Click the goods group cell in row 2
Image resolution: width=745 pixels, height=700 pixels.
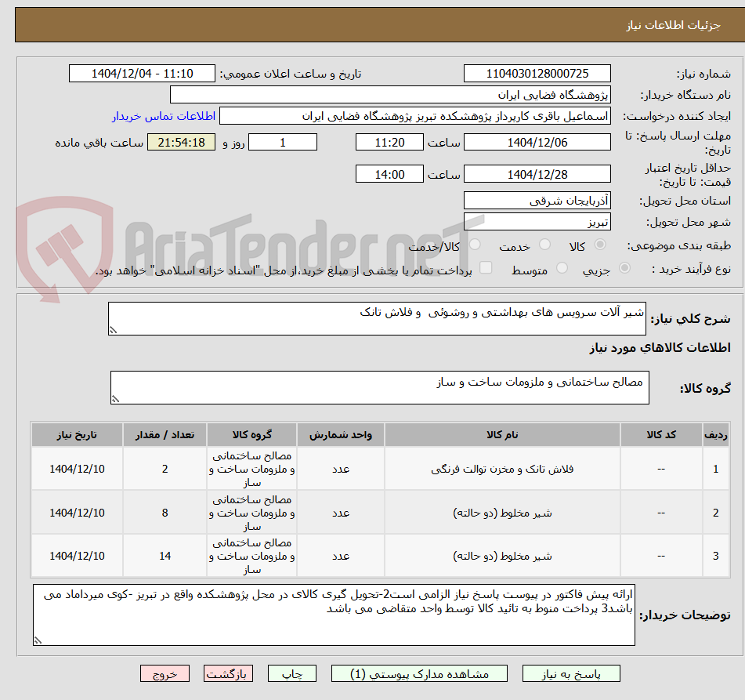coord(251,513)
